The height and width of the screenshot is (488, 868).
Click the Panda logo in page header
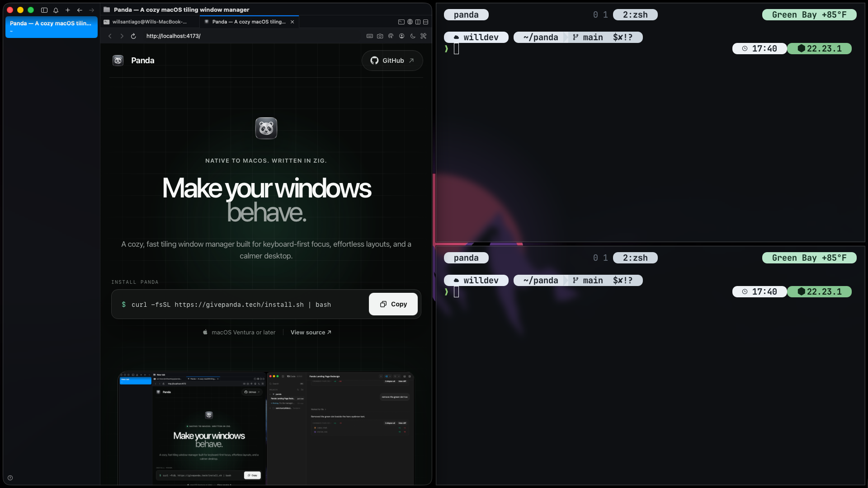(x=118, y=61)
